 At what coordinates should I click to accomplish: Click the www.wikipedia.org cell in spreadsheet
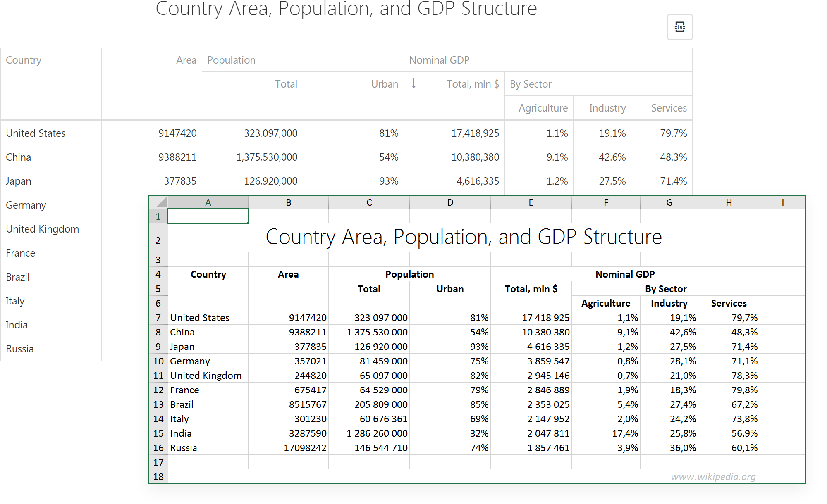(x=464, y=476)
